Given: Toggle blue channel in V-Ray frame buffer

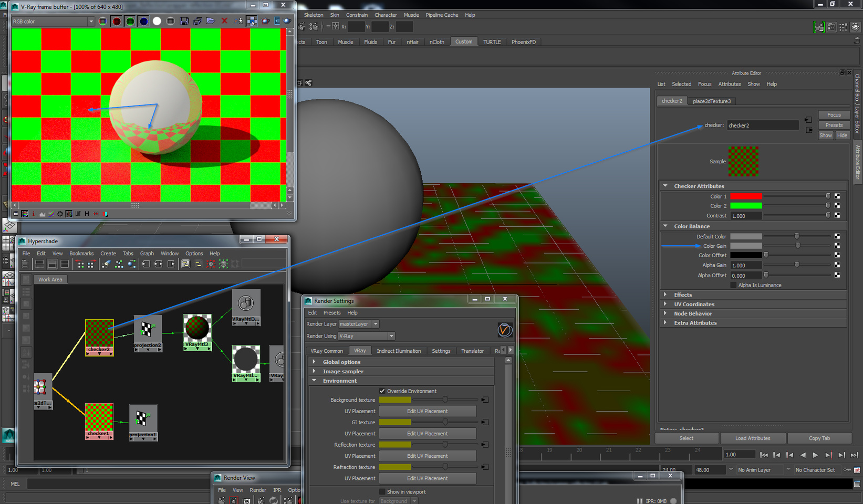Looking at the screenshot, I should click(144, 22).
